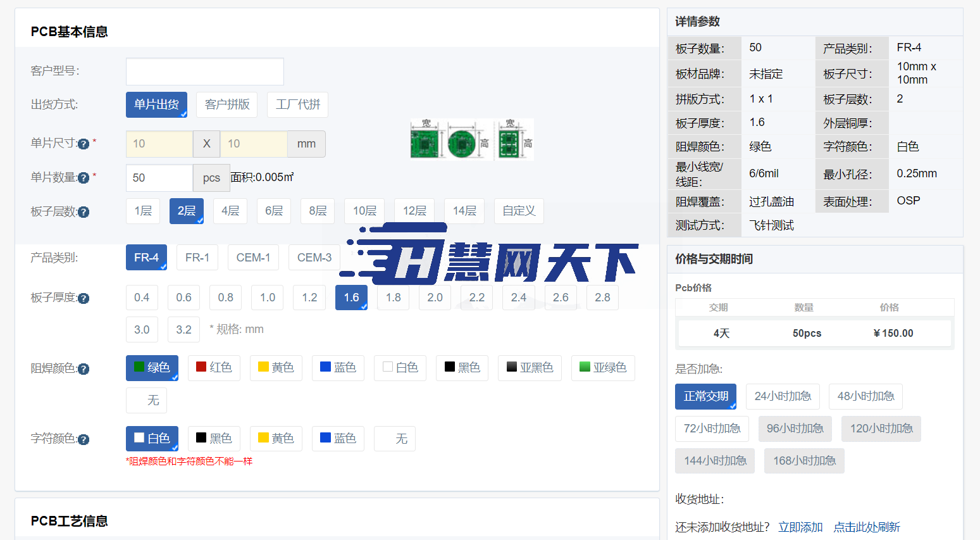980x540 pixels.
Task: Select 正常交期 delivery option
Action: 706,396
